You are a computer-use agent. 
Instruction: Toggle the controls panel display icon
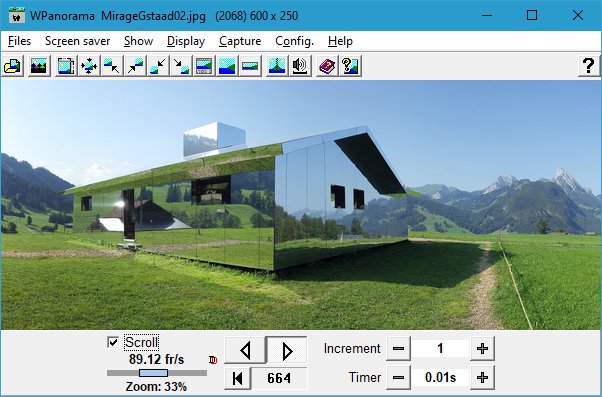point(204,66)
